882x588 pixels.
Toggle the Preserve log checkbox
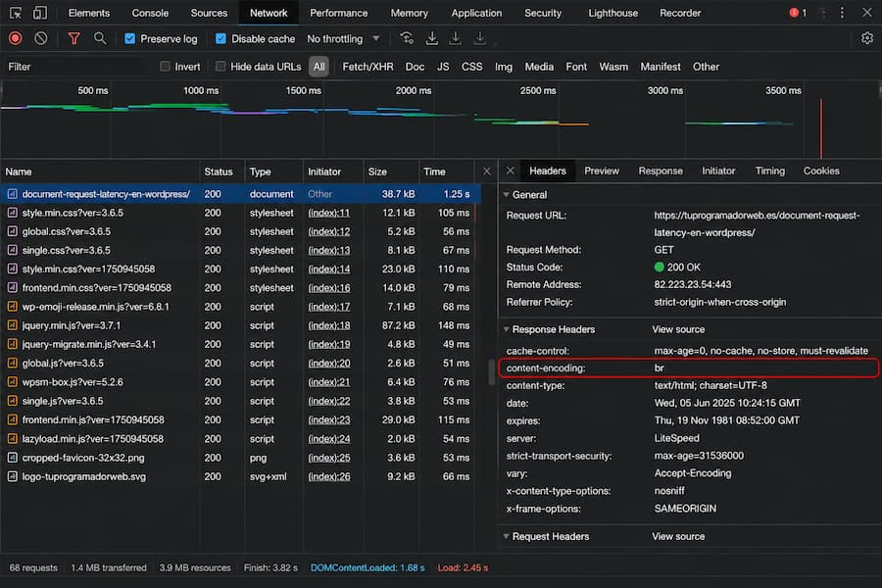click(x=130, y=38)
